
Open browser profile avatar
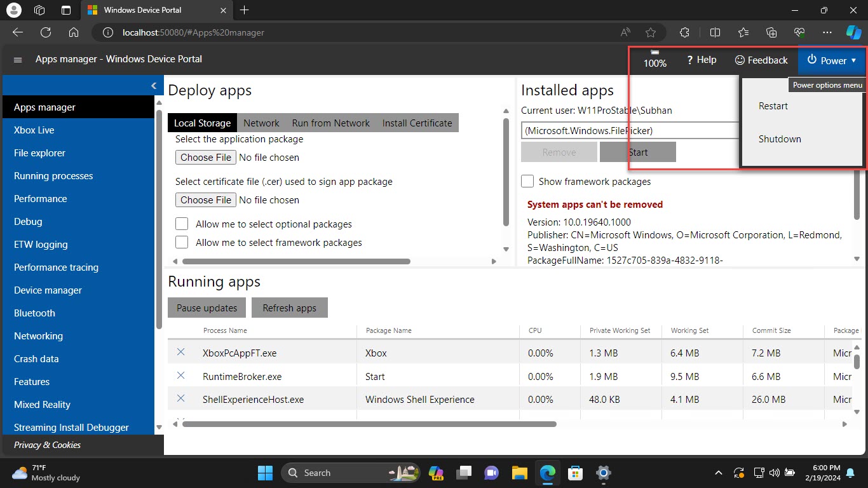click(x=13, y=10)
